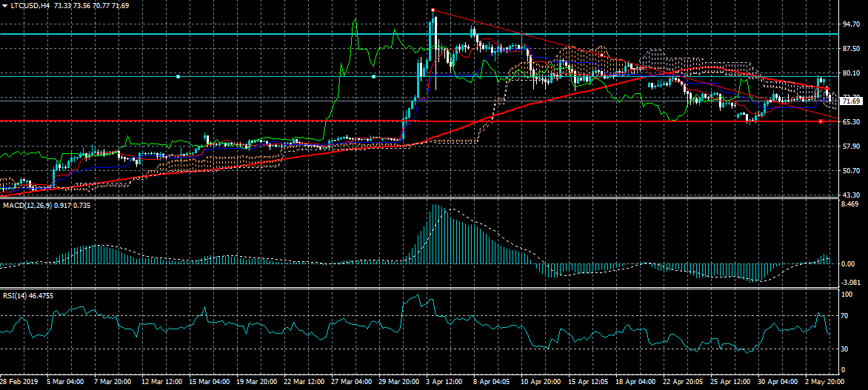Click the 3 Apr 12:00 time label
This screenshot has height=390, width=868.
point(444,383)
